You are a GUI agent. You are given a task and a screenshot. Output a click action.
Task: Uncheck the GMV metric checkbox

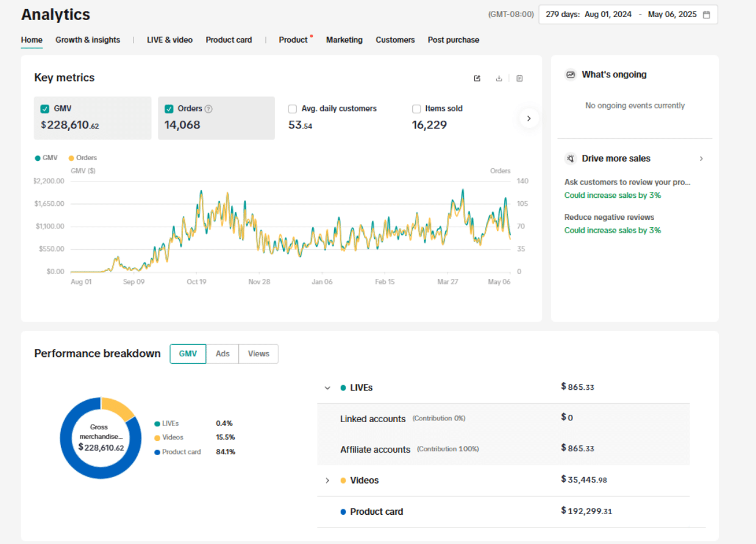[45, 109]
